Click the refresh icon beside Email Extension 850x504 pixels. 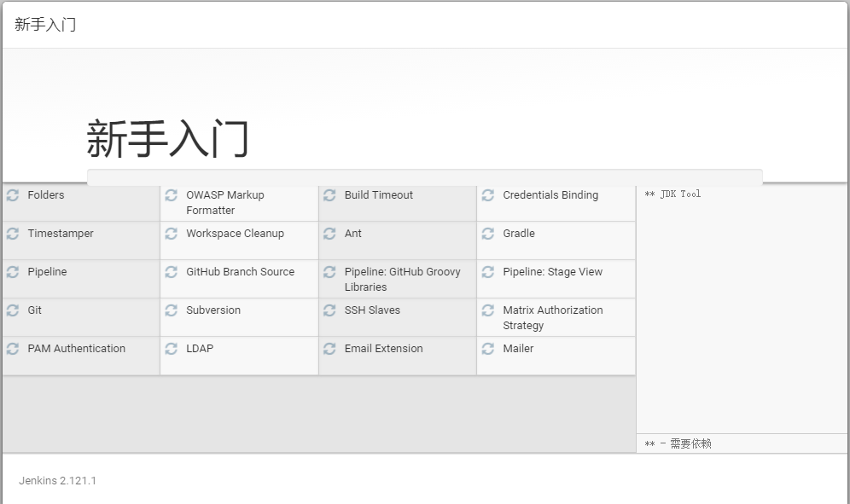[329, 349]
